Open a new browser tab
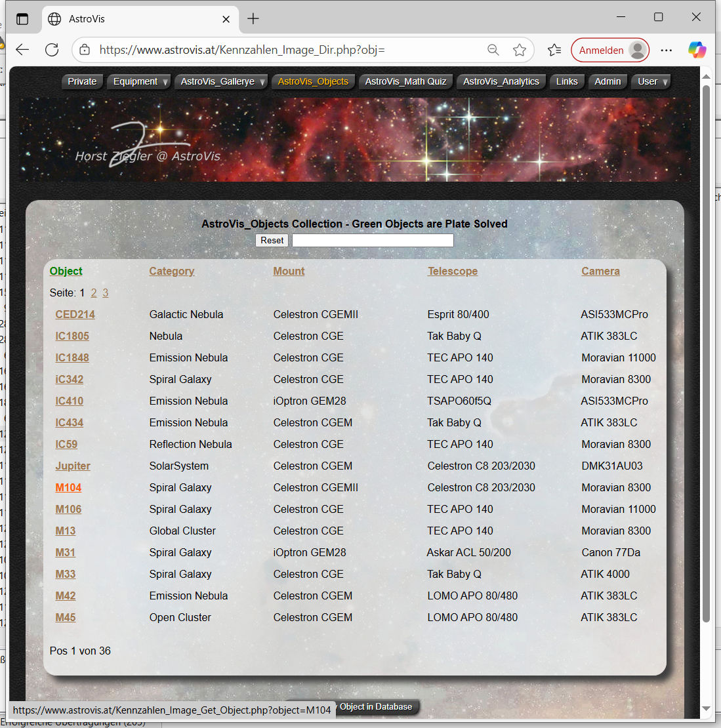This screenshot has height=728, width=721. pyautogui.click(x=253, y=18)
